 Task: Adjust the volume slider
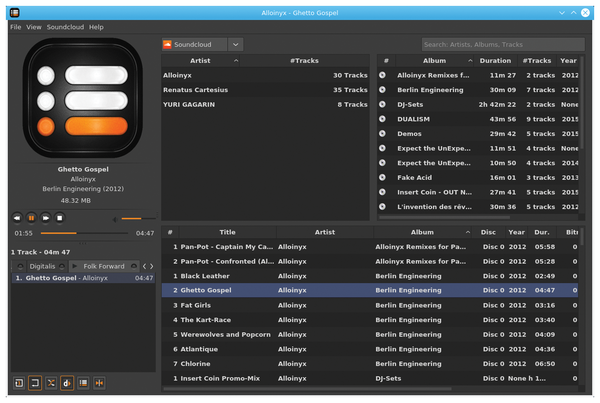pyautogui.click(x=139, y=219)
